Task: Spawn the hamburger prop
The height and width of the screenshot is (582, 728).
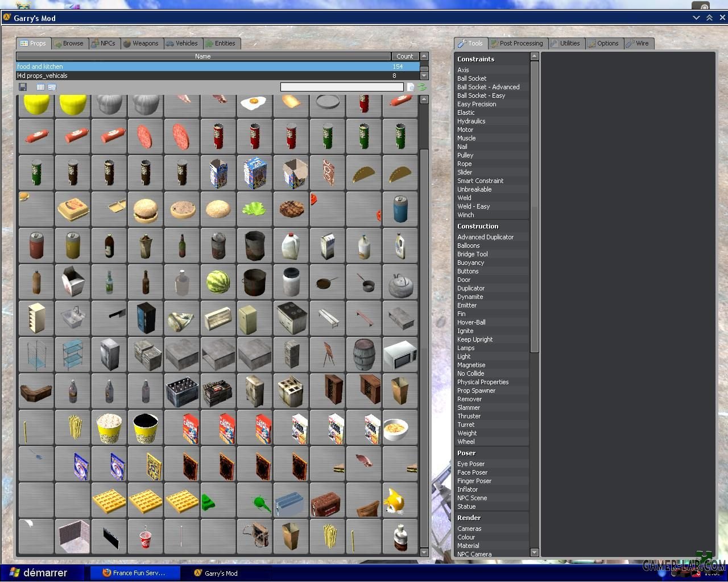Action: [145, 209]
